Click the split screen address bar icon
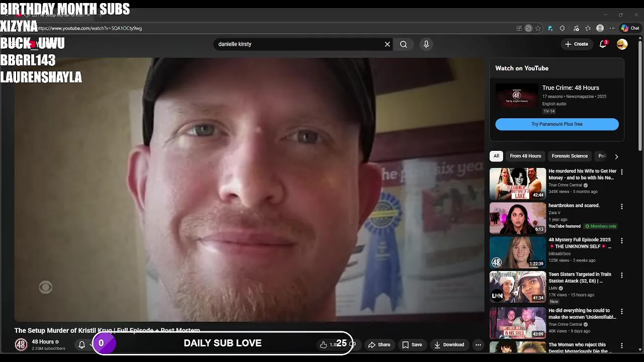The width and height of the screenshot is (644, 362). pos(519,28)
